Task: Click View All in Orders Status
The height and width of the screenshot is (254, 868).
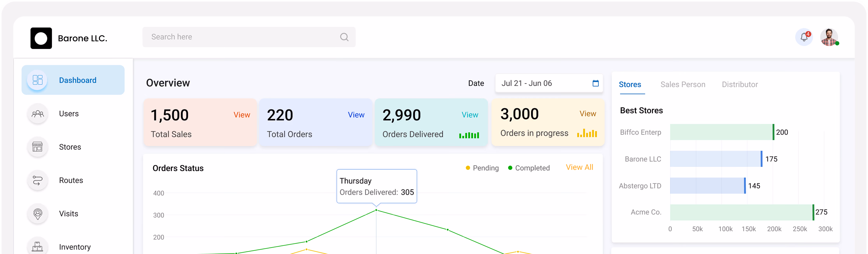Action: point(579,168)
